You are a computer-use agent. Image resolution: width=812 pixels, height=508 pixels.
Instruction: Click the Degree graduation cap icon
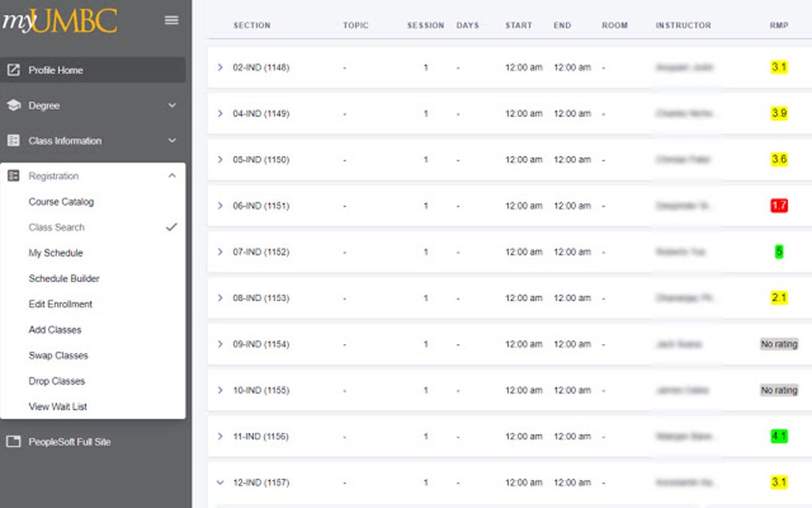(13, 105)
